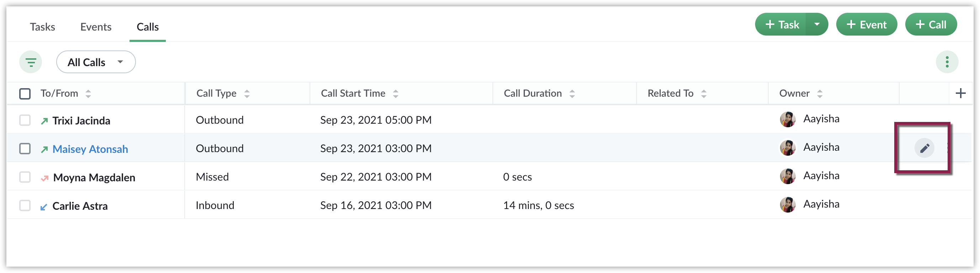980x273 pixels.
Task: Sort by Call Duration column arrows
Action: (572, 93)
